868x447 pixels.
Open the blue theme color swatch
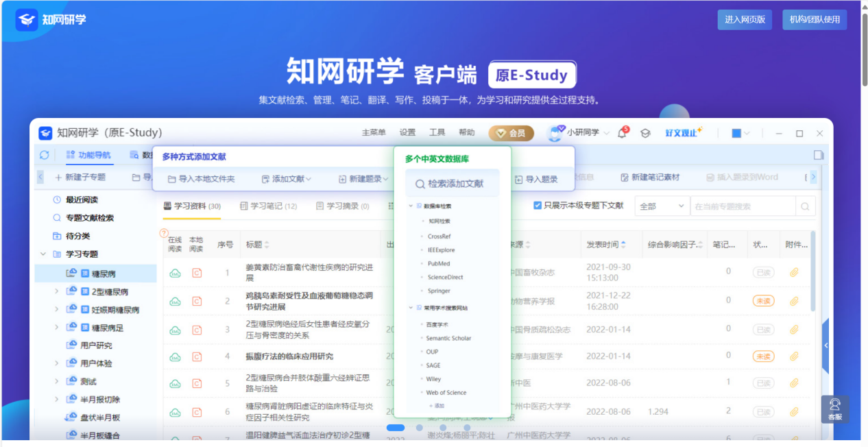(x=736, y=133)
